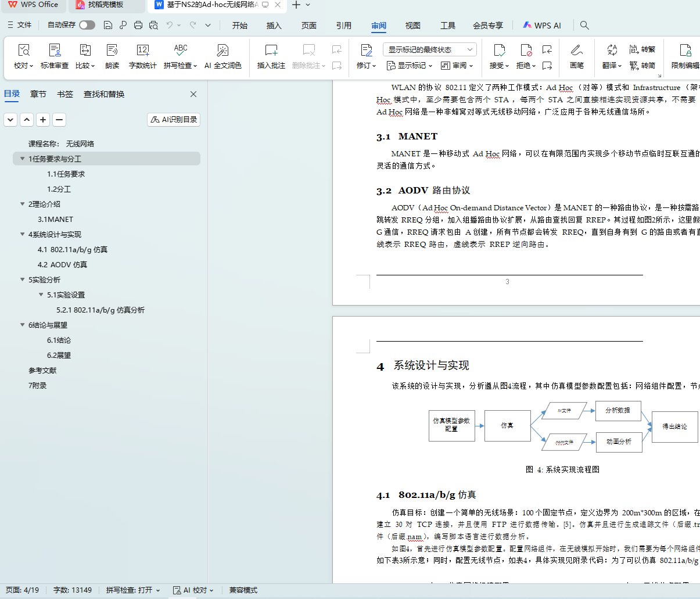This screenshot has height=599, width=700.
Task: Open the search magnifier icon
Action: coord(584,25)
